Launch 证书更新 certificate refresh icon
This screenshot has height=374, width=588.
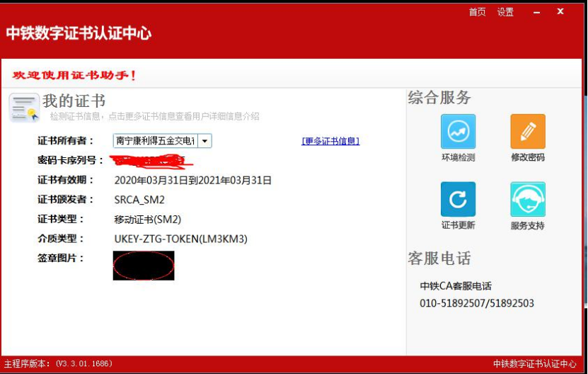pyautogui.click(x=458, y=199)
